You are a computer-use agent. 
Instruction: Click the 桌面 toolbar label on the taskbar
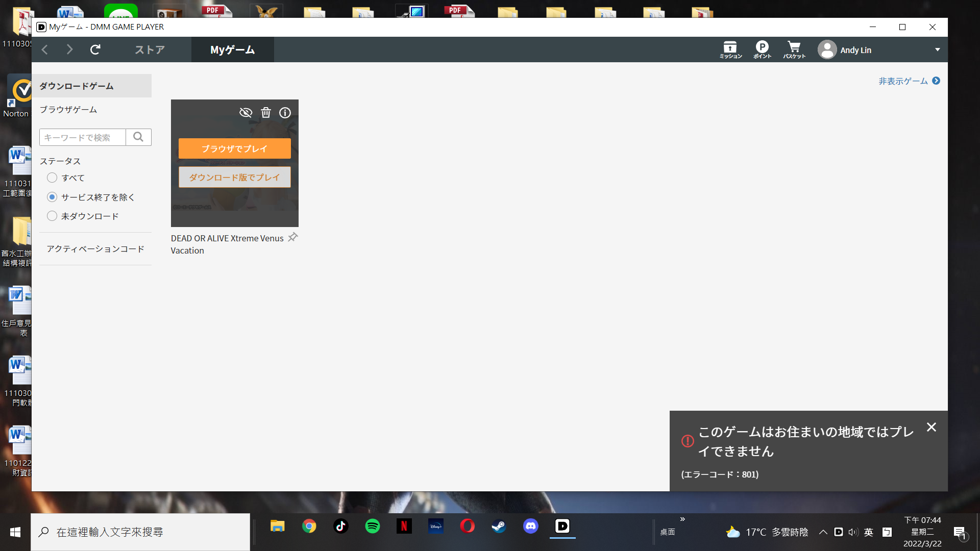click(667, 532)
